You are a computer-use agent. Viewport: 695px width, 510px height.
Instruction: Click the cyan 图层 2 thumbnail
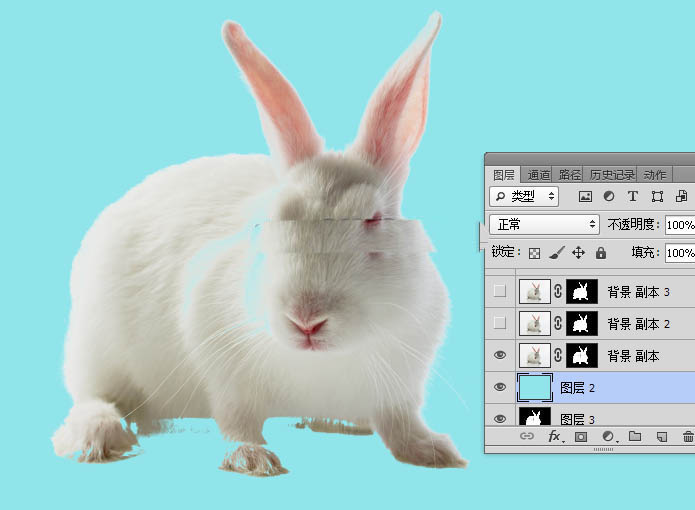(x=535, y=388)
